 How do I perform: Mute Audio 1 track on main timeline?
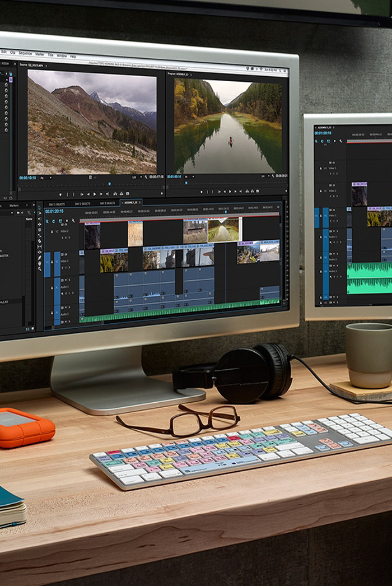[66, 280]
